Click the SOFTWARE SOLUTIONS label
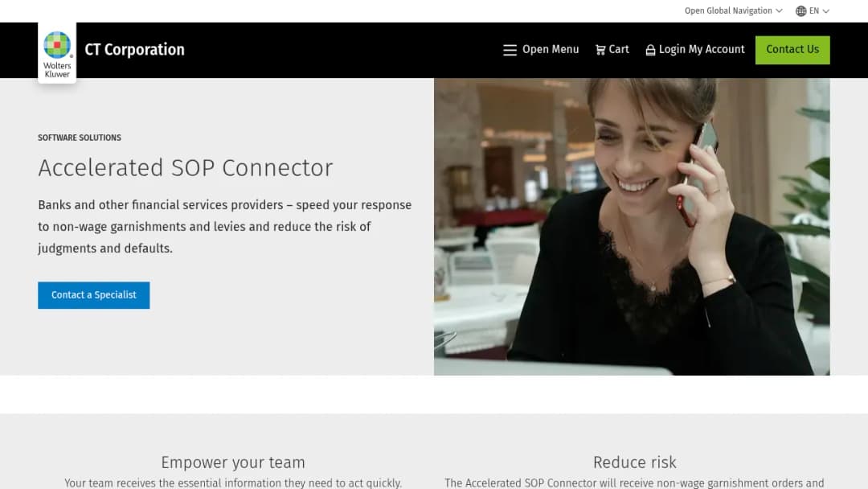The width and height of the screenshot is (868, 489). tap(79, 138)
